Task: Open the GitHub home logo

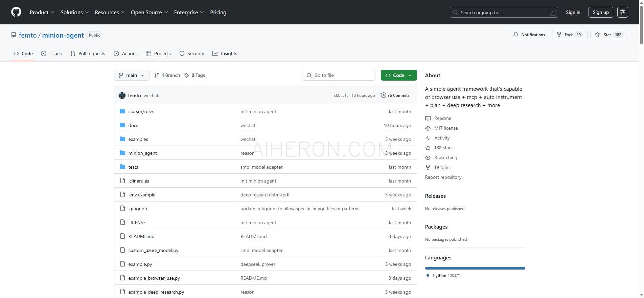Action: coord(16,12)
